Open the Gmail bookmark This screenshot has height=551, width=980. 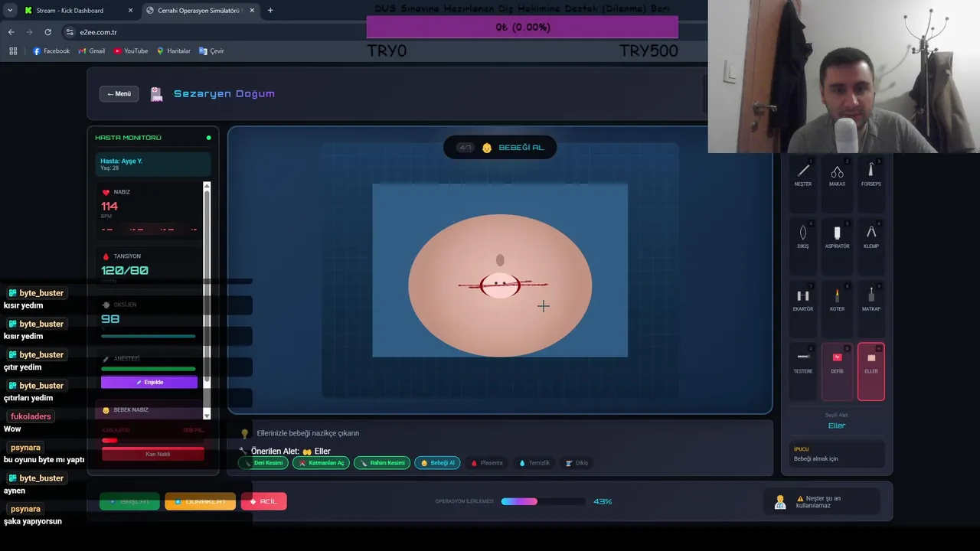click(x=91, y=51)
